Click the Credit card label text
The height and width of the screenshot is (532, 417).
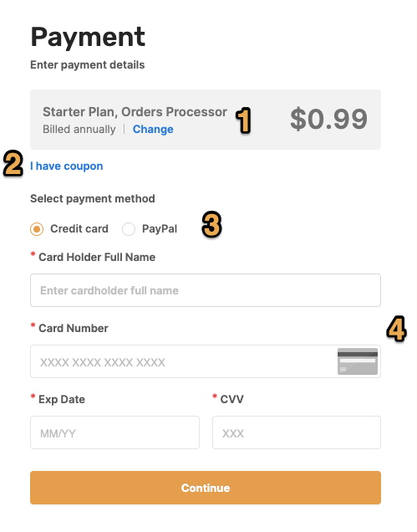coord(79,229)
